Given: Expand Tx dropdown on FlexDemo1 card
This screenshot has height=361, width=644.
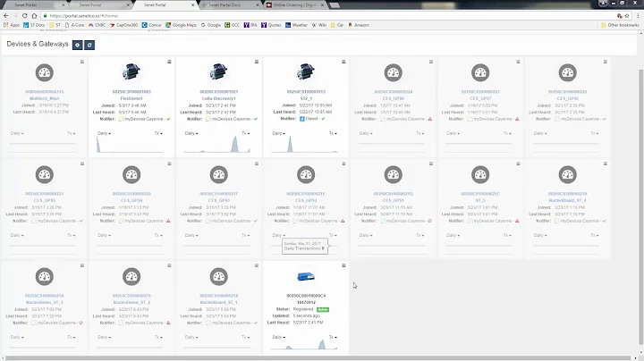Looking at the screenshot, I should coord(158,133).
